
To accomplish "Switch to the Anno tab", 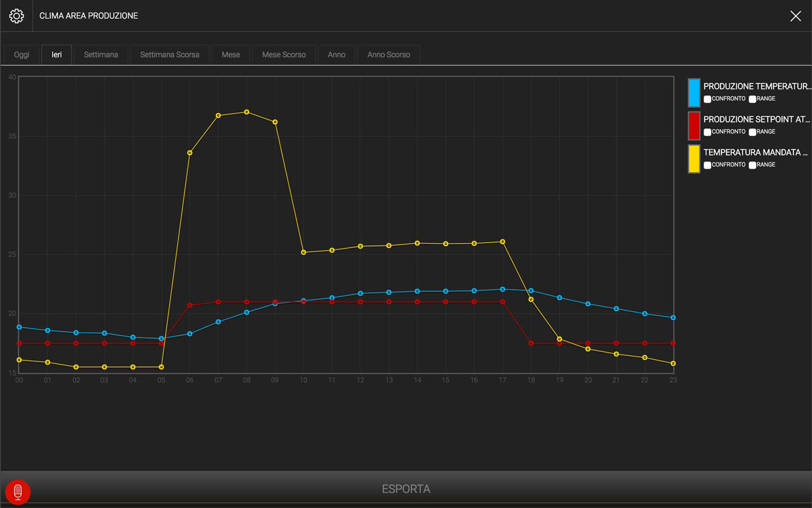I will tap(336, 55).
